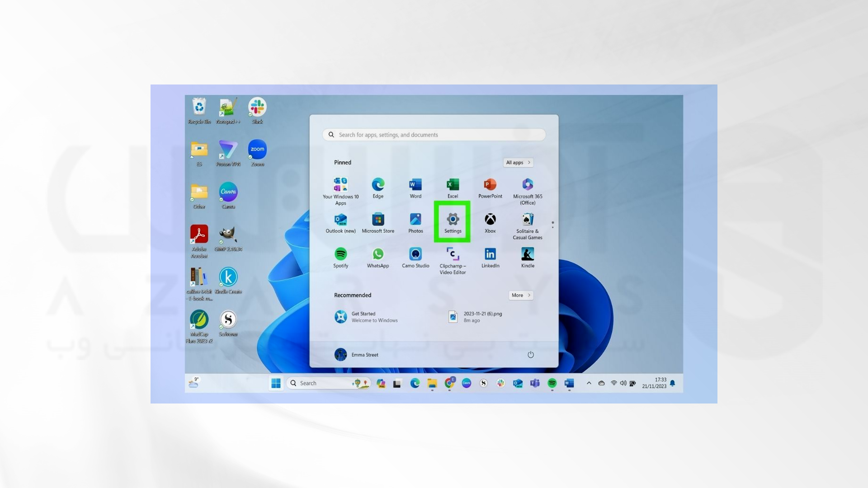Open the Get Started recommendation
The width and height of the screenshot is (868, 488).
point(366,317)
